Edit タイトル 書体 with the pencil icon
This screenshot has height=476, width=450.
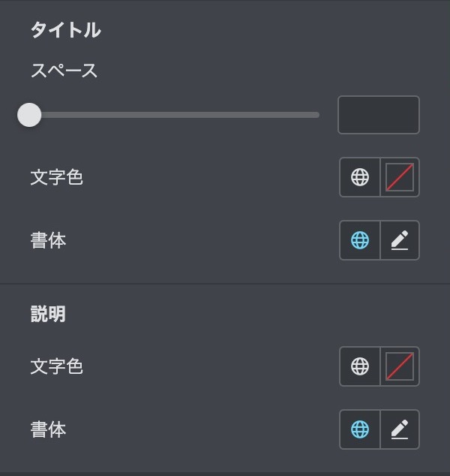(400, 240)
